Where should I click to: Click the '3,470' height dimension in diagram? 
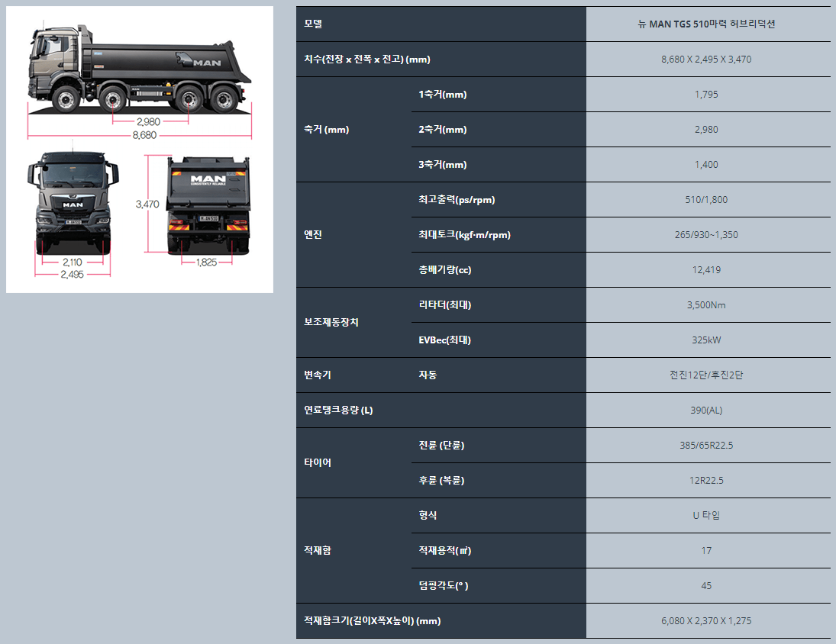point(147,204)
